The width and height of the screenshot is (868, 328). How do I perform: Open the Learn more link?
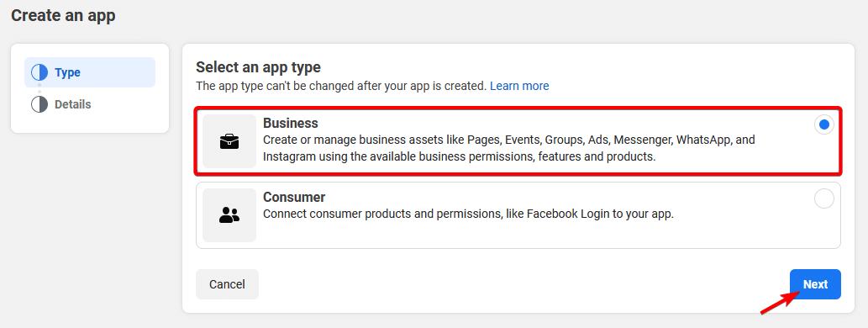519,86
